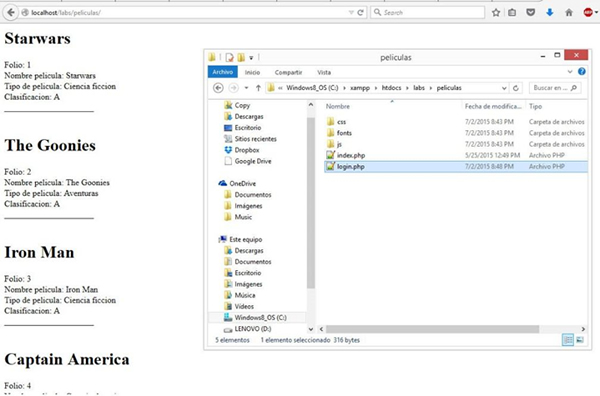
Task: Refresh the peliculas folder
Action: [x=515, y=88]
